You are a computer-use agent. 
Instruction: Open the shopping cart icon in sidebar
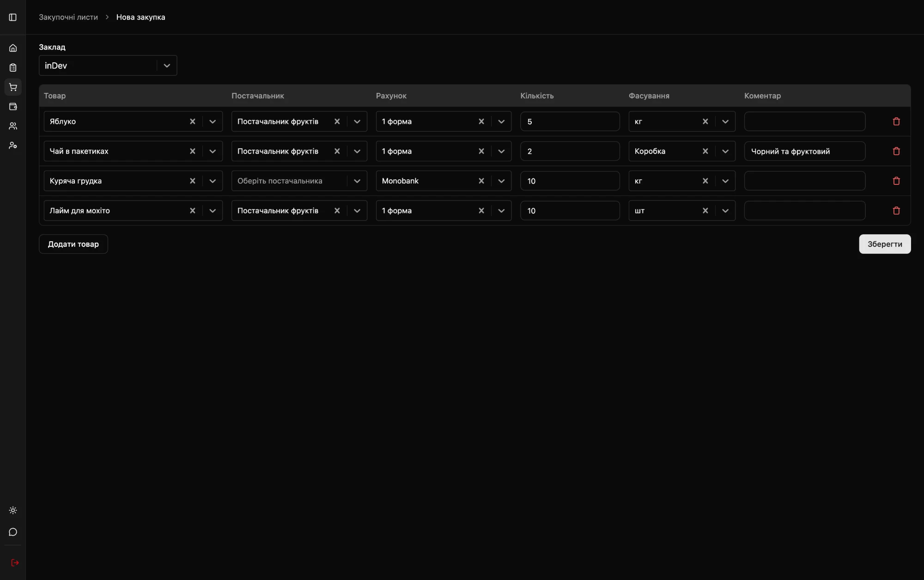pyautogui.click(x=13, y=87)
